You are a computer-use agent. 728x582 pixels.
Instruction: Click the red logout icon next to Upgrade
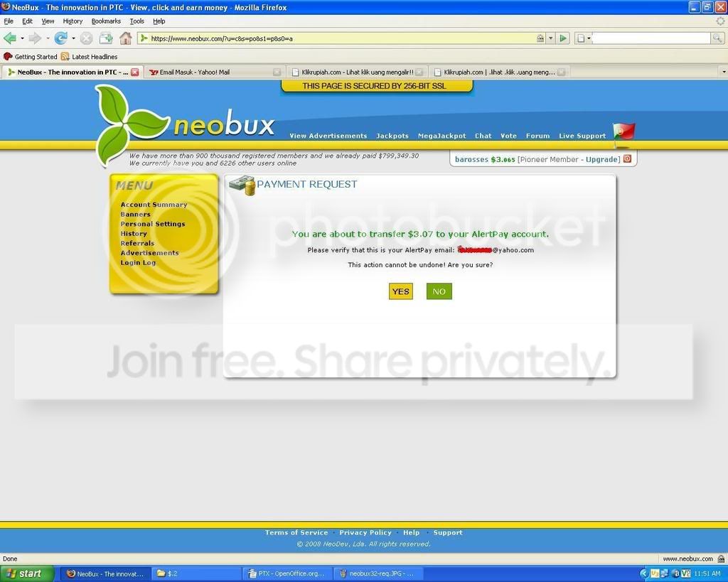pos(627,158)
